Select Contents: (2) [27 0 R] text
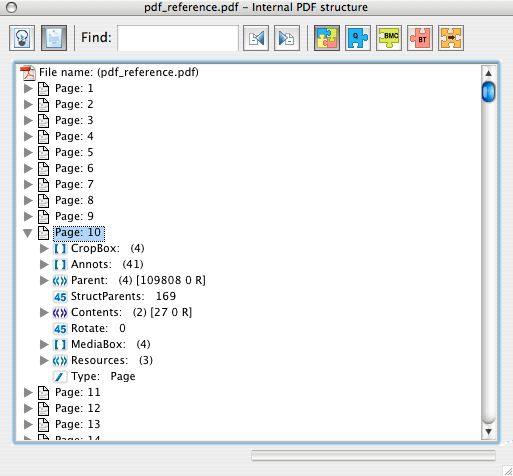This screenshot has height=476, width=513. (132, 312)
